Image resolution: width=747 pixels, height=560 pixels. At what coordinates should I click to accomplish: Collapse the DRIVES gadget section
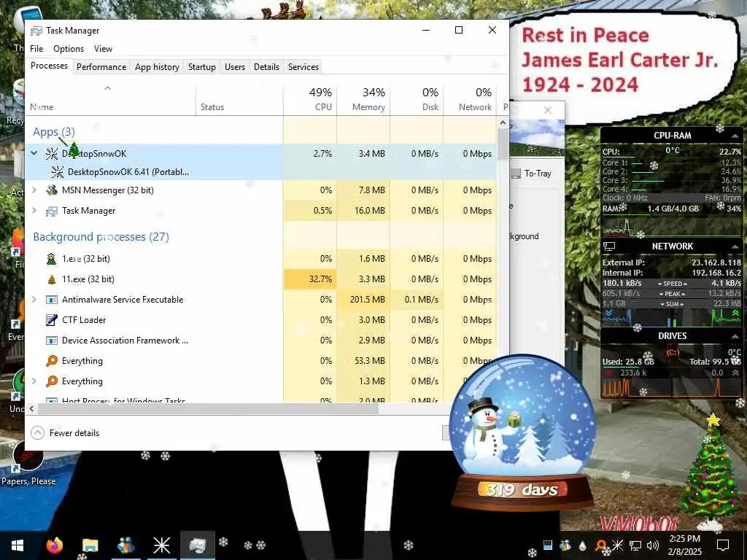[735, 336]
